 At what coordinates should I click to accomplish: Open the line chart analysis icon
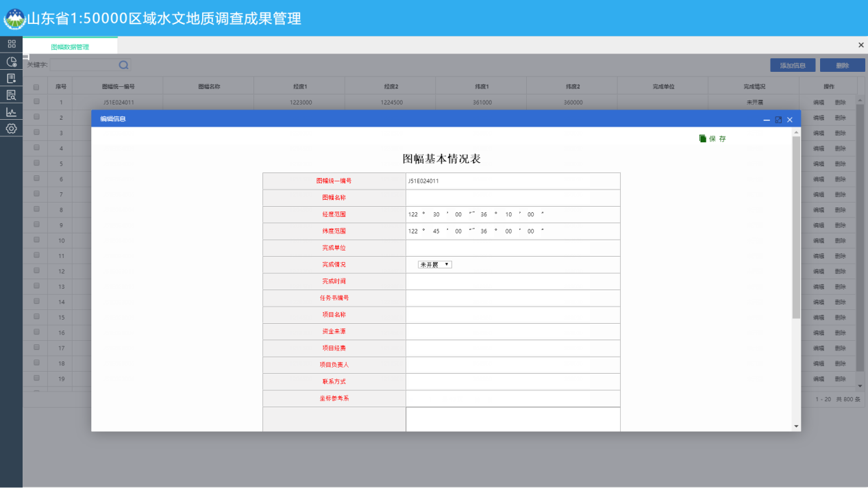(x=11, y=111)
